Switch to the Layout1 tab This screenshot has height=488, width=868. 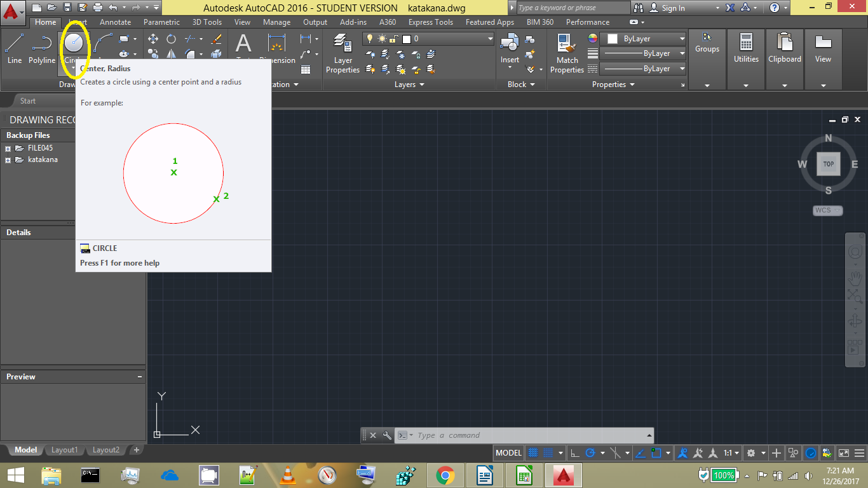click(x=64, y=450)
